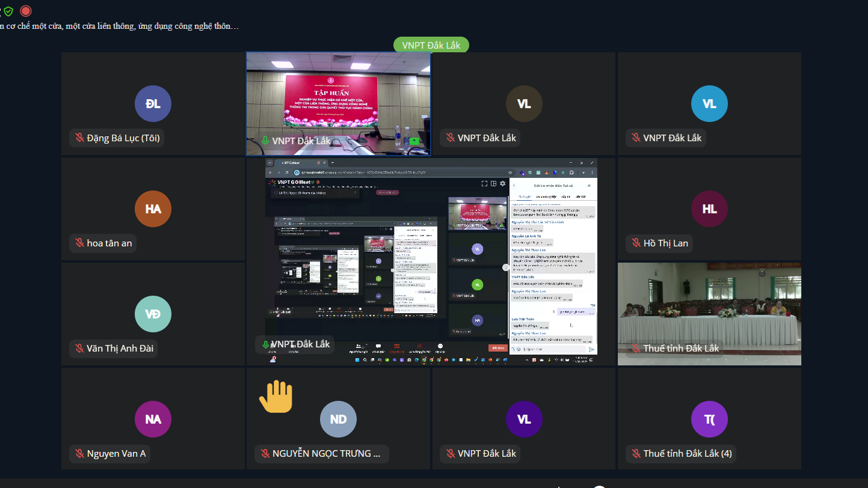This screenshot has height=488, width=868.
Task: Select the Nguyen Van A participant tile avatar
Action: coord(153,419)
